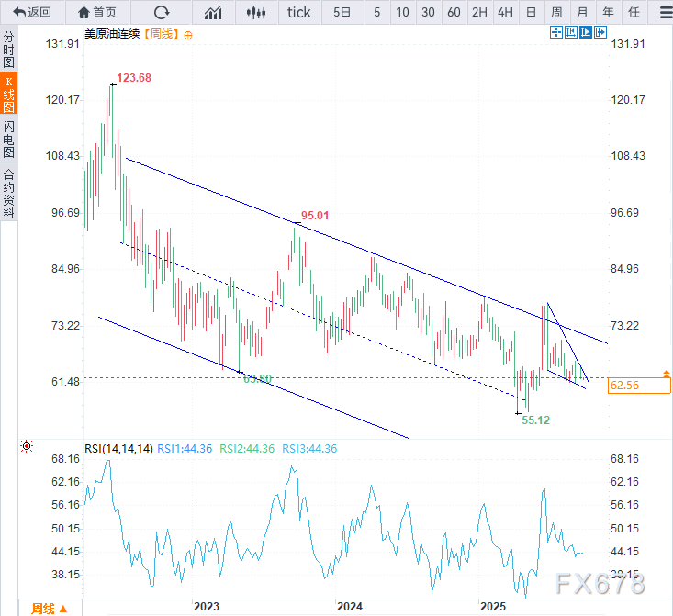Open the 任 custom period selector
The height and width of the screenshot is (616, 673).
pos(633,12)
